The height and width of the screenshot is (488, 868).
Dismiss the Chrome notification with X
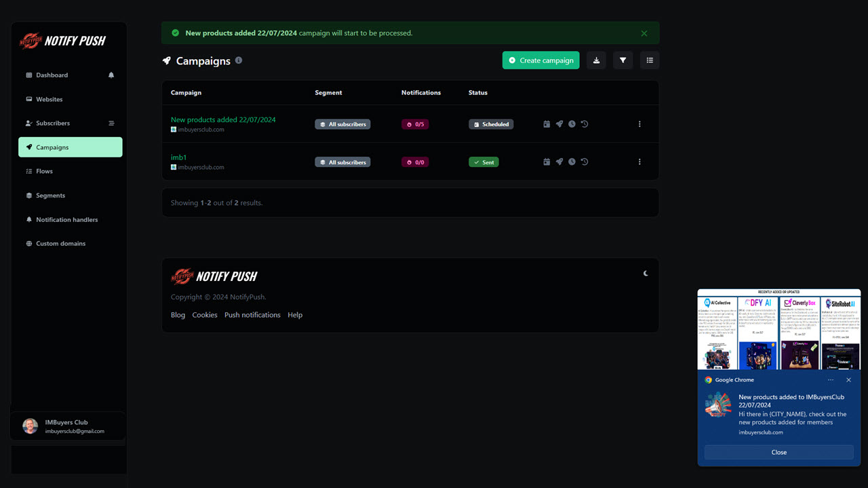click(848, 380)
